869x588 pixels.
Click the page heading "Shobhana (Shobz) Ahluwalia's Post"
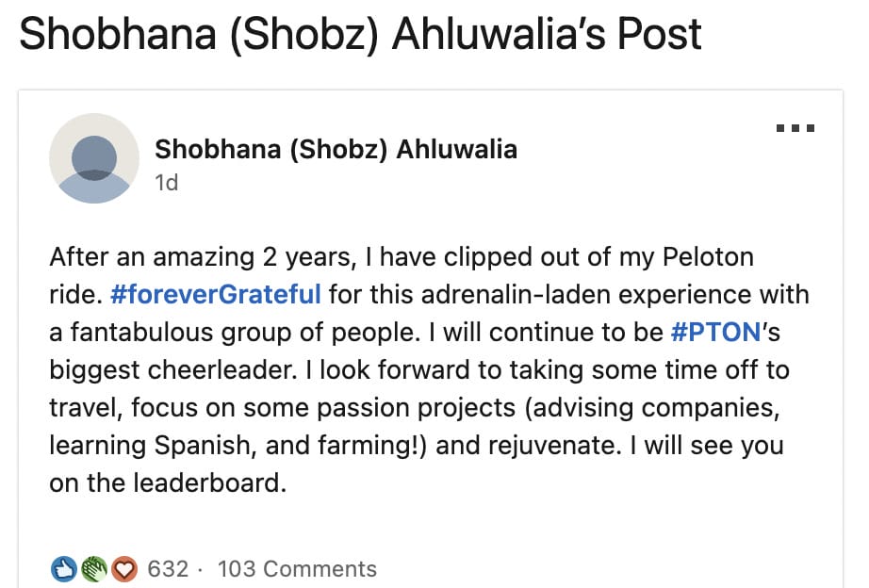tap(361, 34)
